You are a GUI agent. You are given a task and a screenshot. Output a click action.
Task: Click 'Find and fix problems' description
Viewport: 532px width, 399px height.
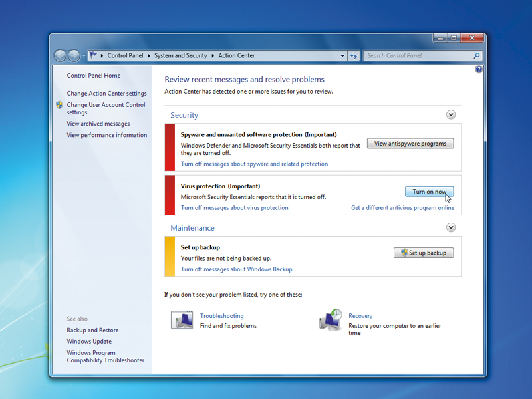[x=228, y=326]
